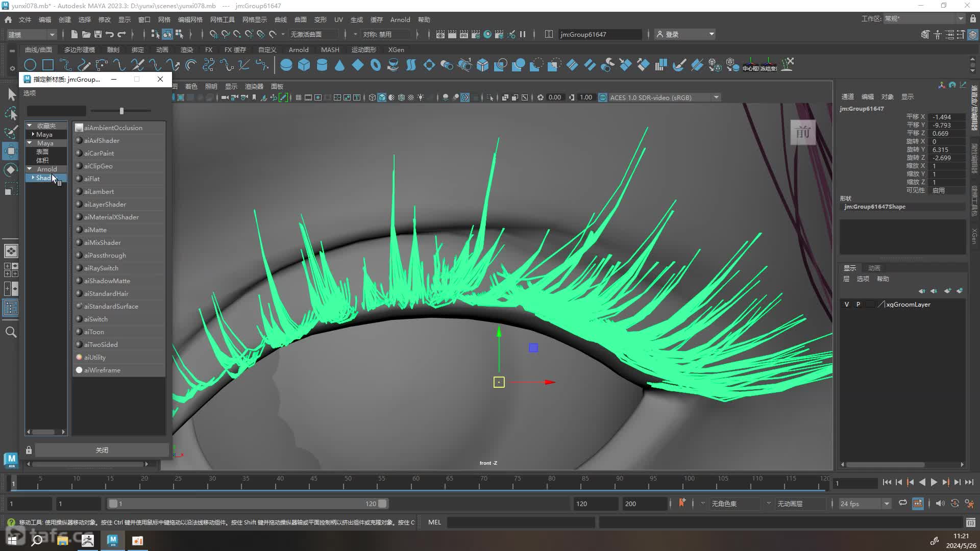Image resolution: width=980 pixels, height=551 pixels.
Task: Redo the last action
Action: coord(121,34)
